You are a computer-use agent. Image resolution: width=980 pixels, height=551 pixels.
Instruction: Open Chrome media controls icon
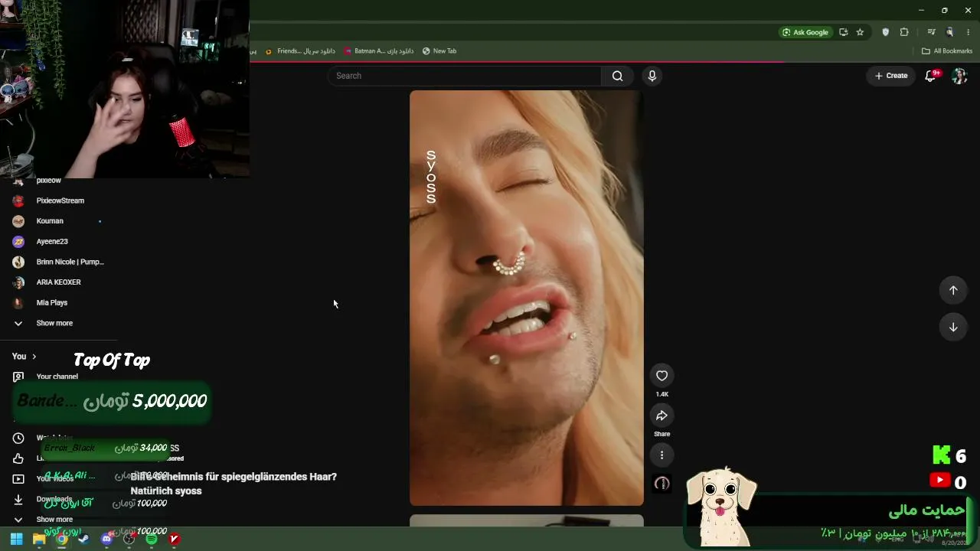pos(931,32)
